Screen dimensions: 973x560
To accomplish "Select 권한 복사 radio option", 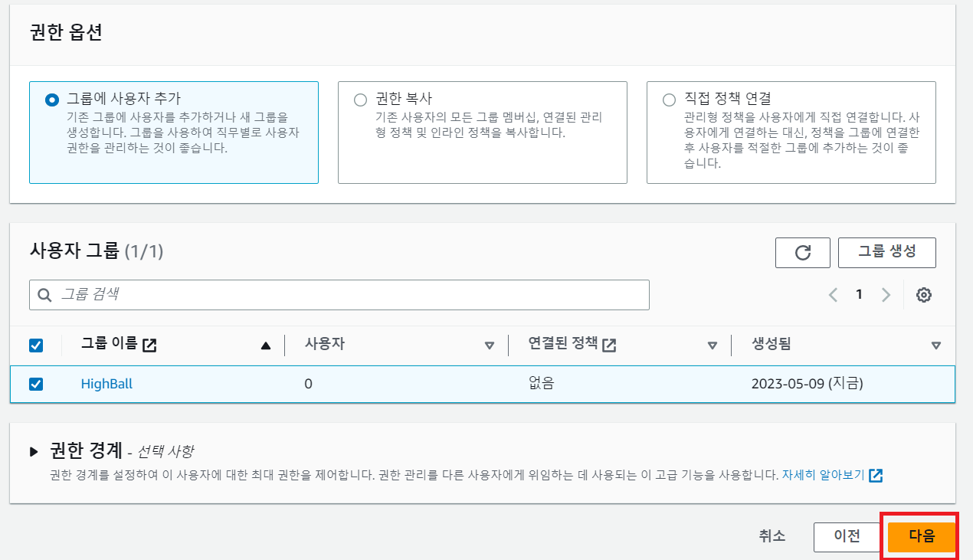I will [x=360, y=100].
